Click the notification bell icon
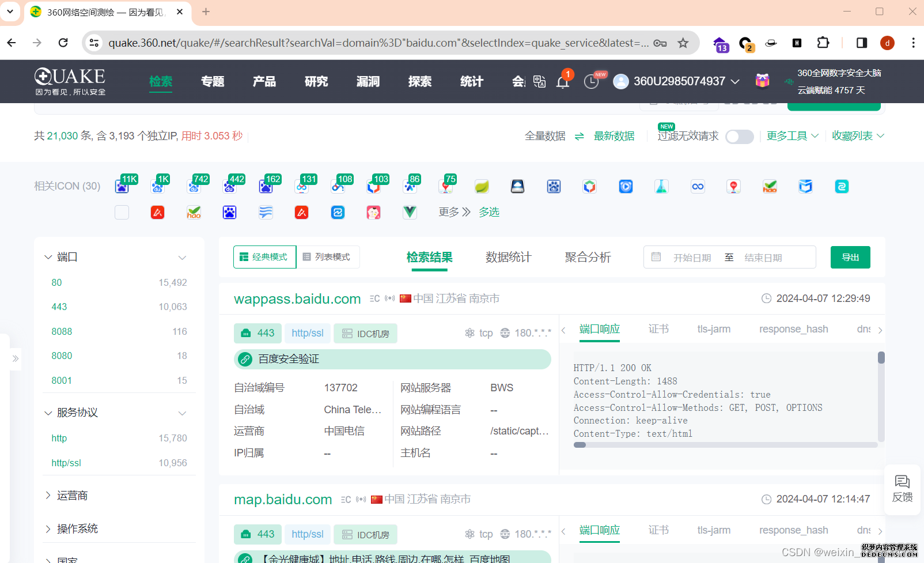Screen dimensions: 924x563 coord(563,82)
